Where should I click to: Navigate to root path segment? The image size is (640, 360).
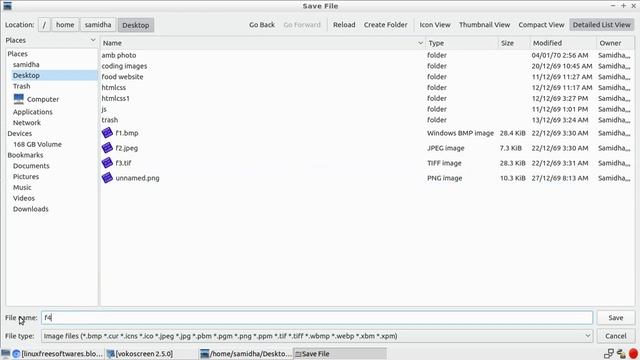(44, 24)
